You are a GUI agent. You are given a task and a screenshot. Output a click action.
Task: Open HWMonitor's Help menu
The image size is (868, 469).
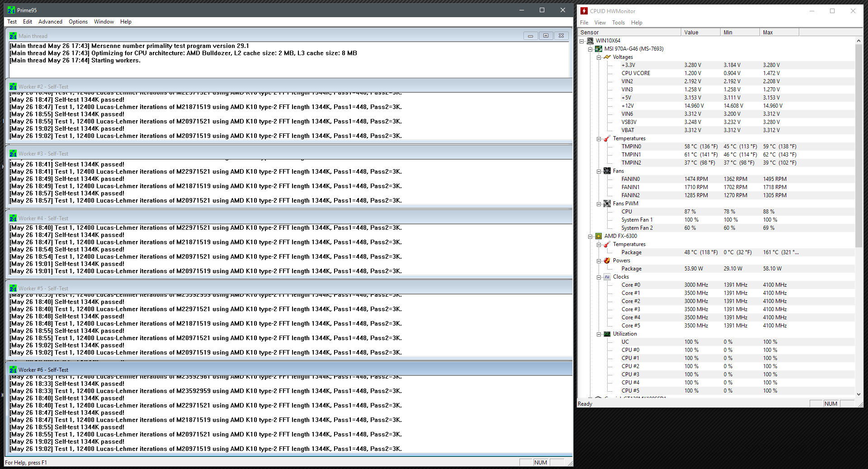(x=637, y=23)
